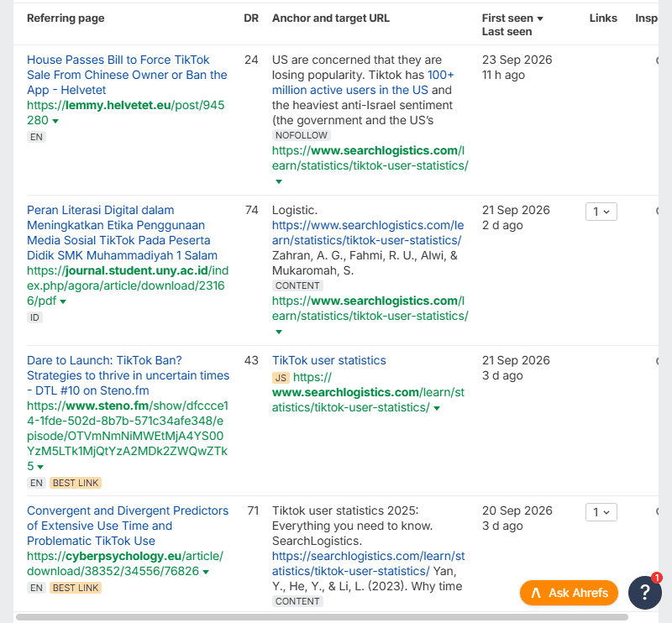Viewport: 672px width, 623px height.
Task: Expand cyberpsychology.eu URL dropdown arrow
Action: [206, 572]
